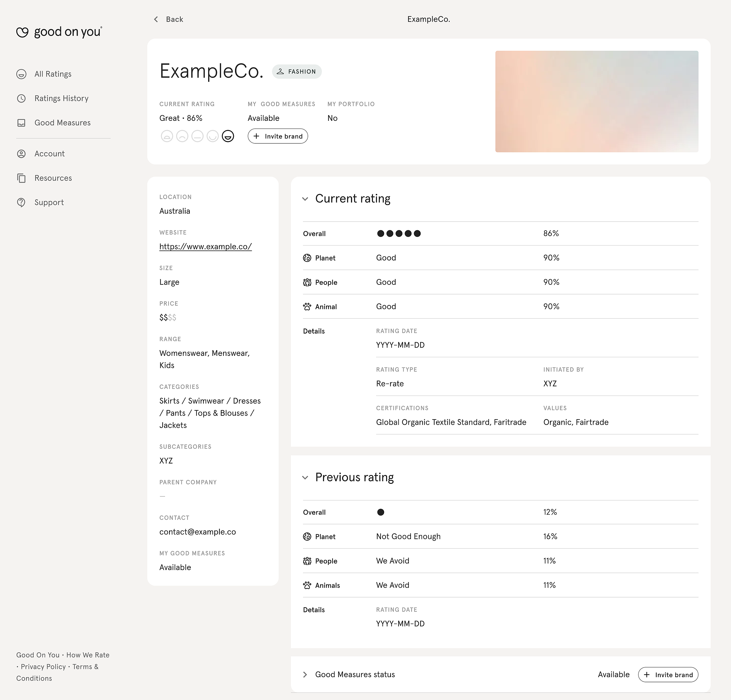Click the Planet '16%' score in Previous rating
Viewport: 731px width, 700px height.
click(x=550, y=536)
